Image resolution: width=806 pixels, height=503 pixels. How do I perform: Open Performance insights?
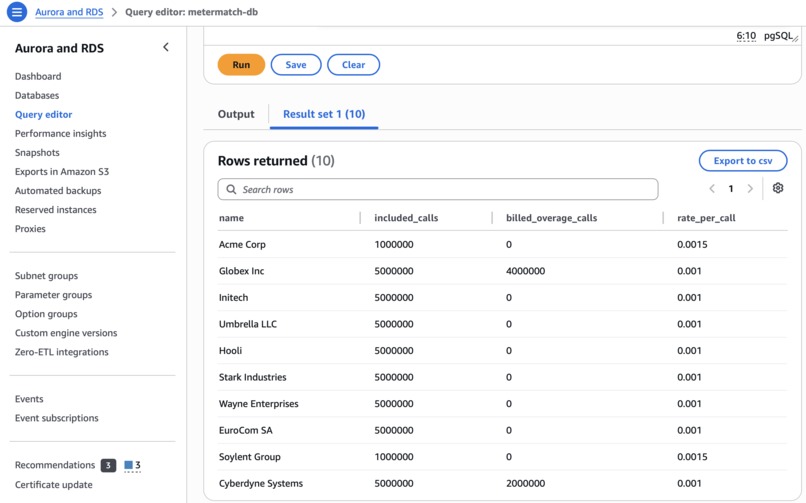coord(61,133)
